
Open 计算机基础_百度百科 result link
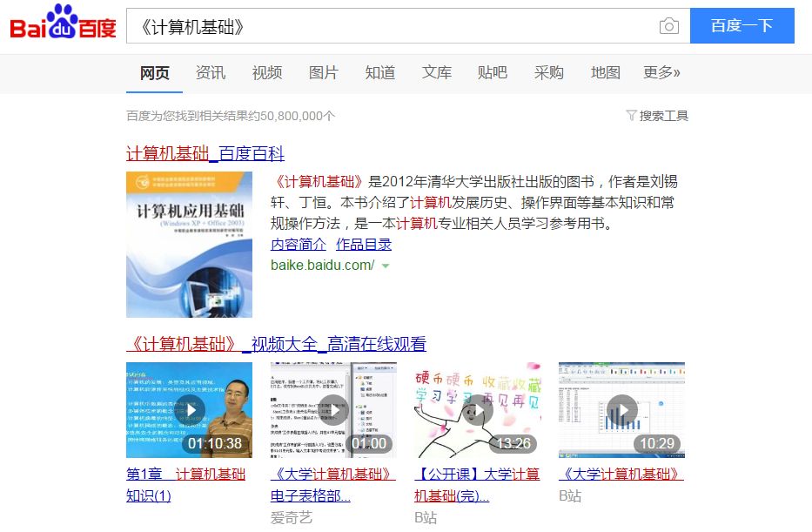pyautogui.click(x=205, y=153)
